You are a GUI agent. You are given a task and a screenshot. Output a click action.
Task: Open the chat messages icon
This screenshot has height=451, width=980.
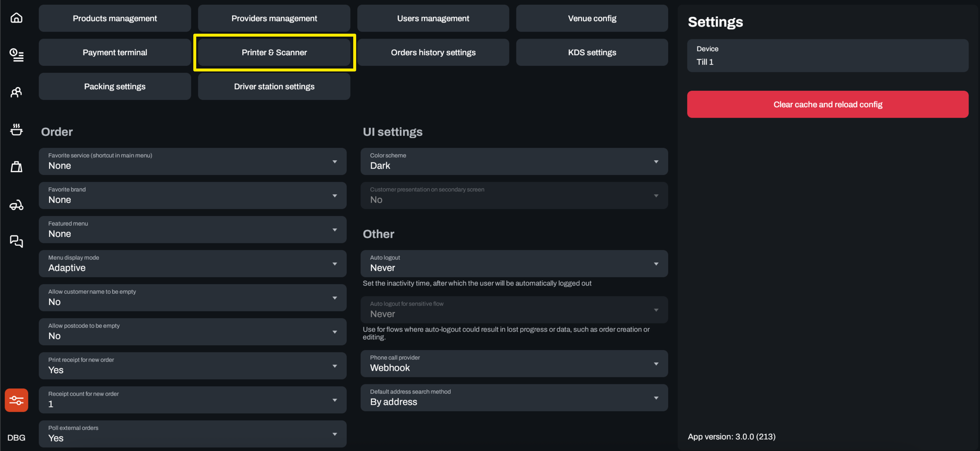pyautogui.click(x=16, y=241)
